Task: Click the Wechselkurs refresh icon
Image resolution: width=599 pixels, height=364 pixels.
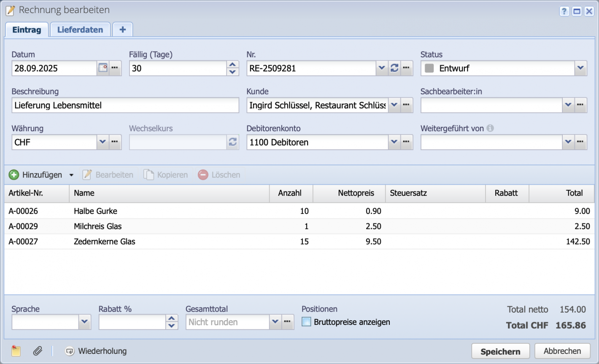Action: click(x=232, y=142)
